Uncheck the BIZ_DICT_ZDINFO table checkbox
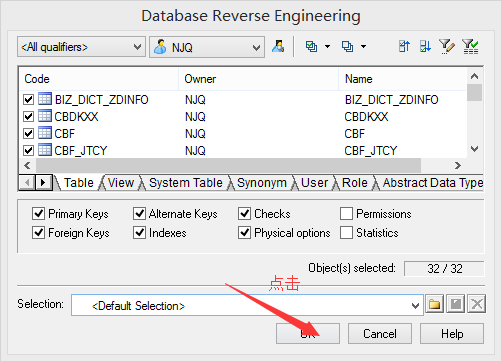Image resolution: width=502 pixels, height=362 pixels. 29,99
